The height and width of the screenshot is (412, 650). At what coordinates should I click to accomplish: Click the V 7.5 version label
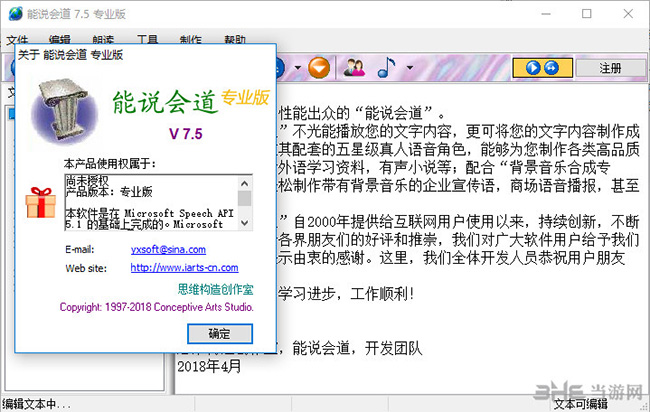pos(185,134)
